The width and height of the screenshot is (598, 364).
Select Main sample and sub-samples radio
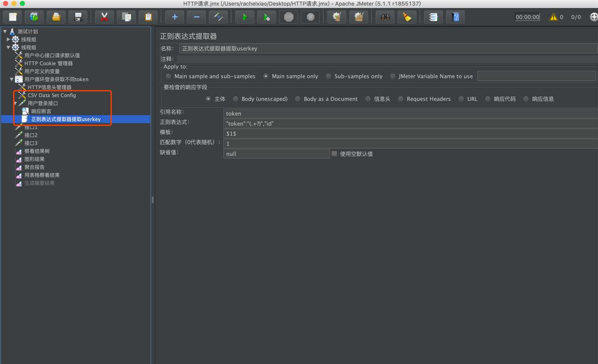click(x=169, y=76)
